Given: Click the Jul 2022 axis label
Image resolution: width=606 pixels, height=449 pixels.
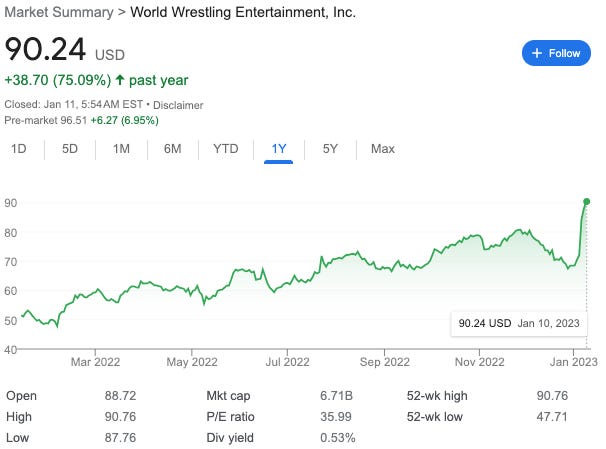Looking at the screenshot, I should (x=287, y=362).
